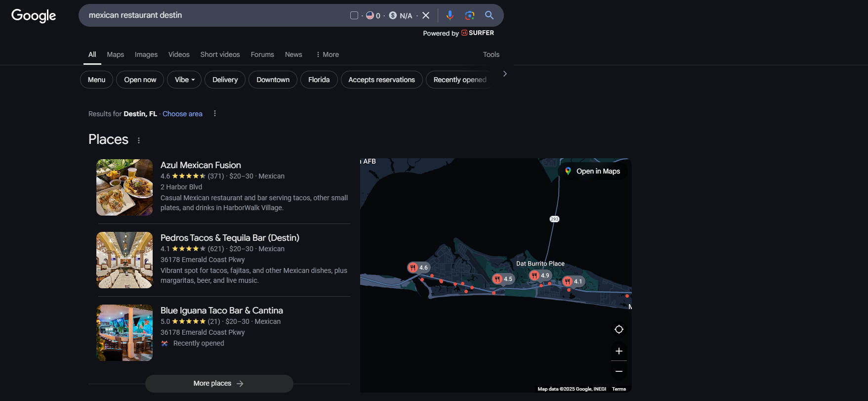Select the 4.9 Dat Burrito Place pin
The image size is (868, 401).
click(x=539, y=275)
